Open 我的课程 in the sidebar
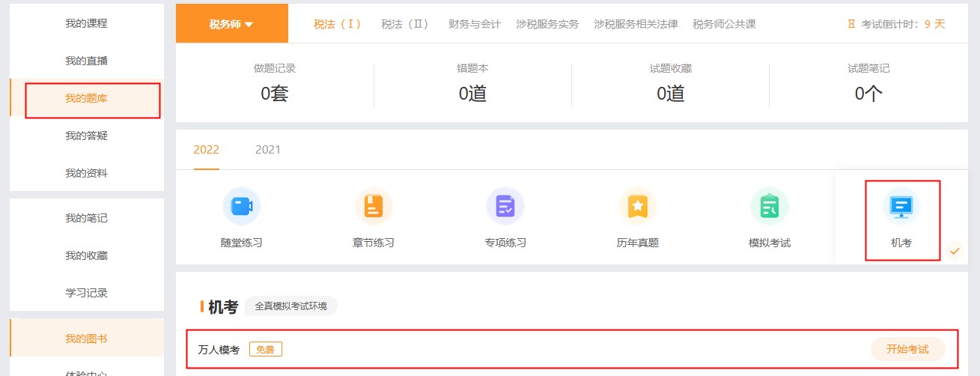 (x=86, y=23)
